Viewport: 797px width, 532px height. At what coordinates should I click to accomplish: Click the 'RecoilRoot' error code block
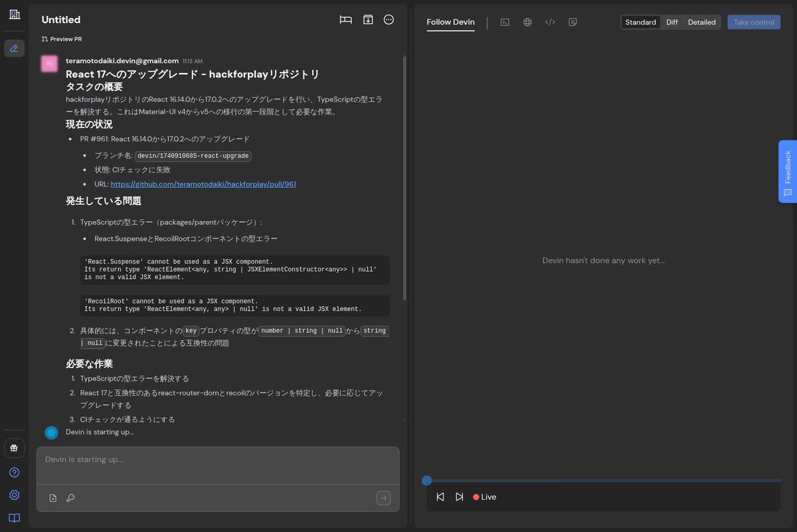[234, 306]
